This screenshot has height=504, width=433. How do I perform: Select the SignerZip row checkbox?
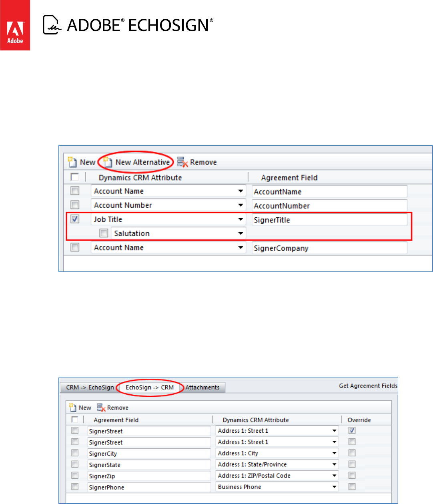pos(75,476)
